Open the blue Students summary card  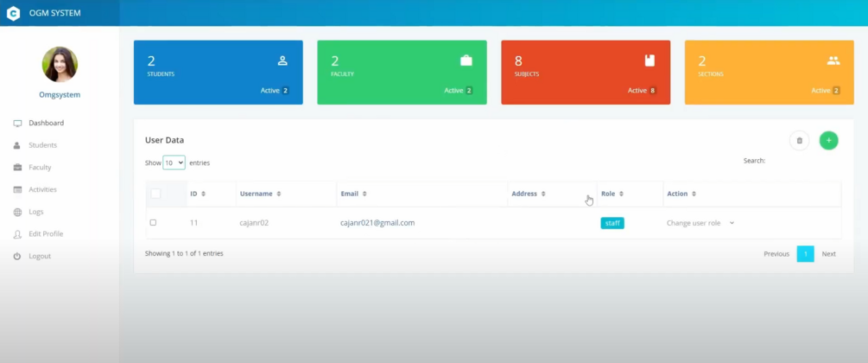219,72
